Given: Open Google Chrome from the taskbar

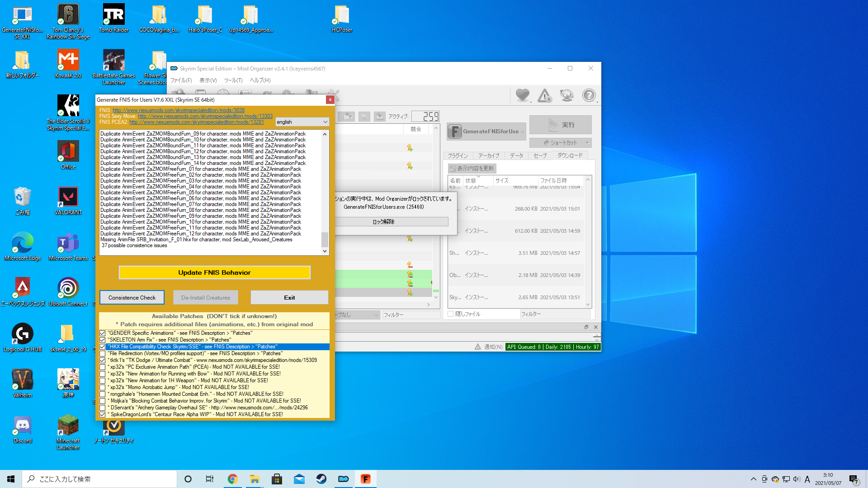Looking at the screenshot, I should [232, 479].
